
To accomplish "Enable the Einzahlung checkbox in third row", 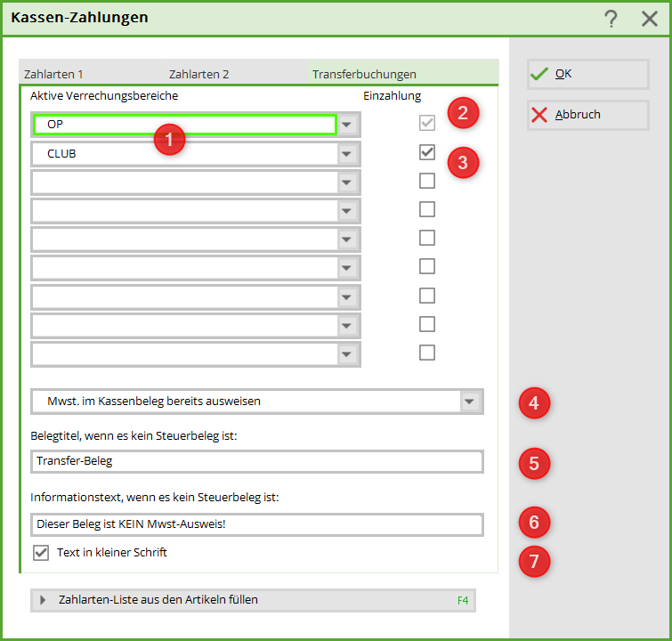I will pyautogui.click(x=427, y=181).
